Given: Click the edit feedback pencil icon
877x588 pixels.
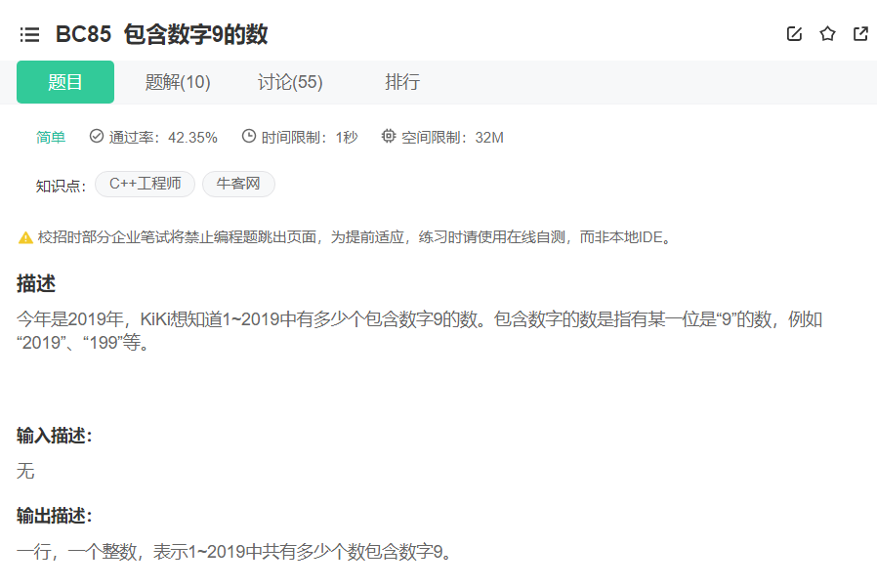Looking at the screenshot, I should point(793,33).
